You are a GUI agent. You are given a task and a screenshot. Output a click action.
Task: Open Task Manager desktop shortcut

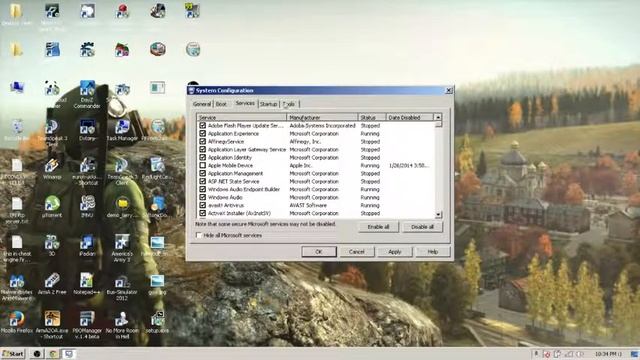coord(122,131)
